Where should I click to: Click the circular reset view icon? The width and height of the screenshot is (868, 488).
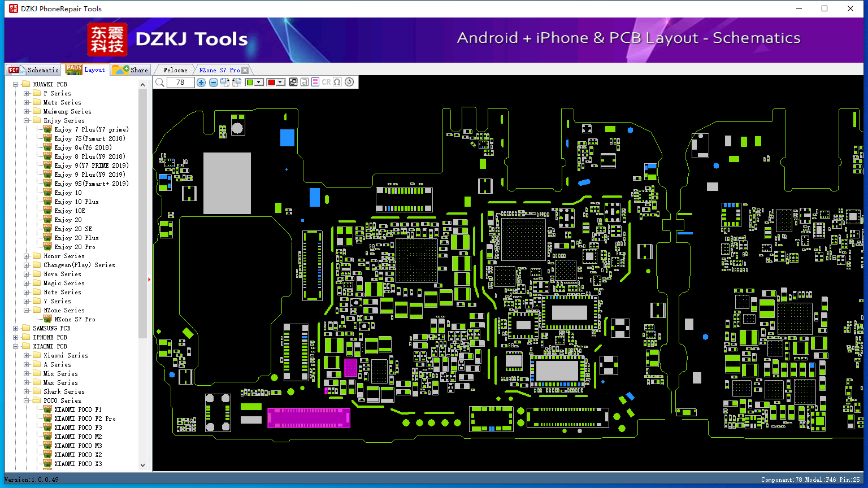tap(349, 82)
